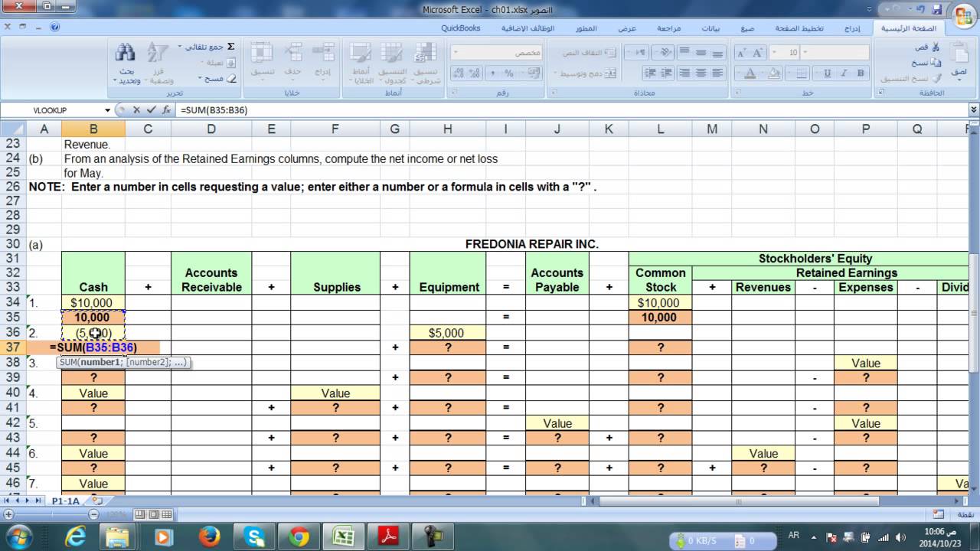Click the Excel Help question mark
The width and height of the screenshot is (980, 551).
pyautogui.click(x=54, y=27)
